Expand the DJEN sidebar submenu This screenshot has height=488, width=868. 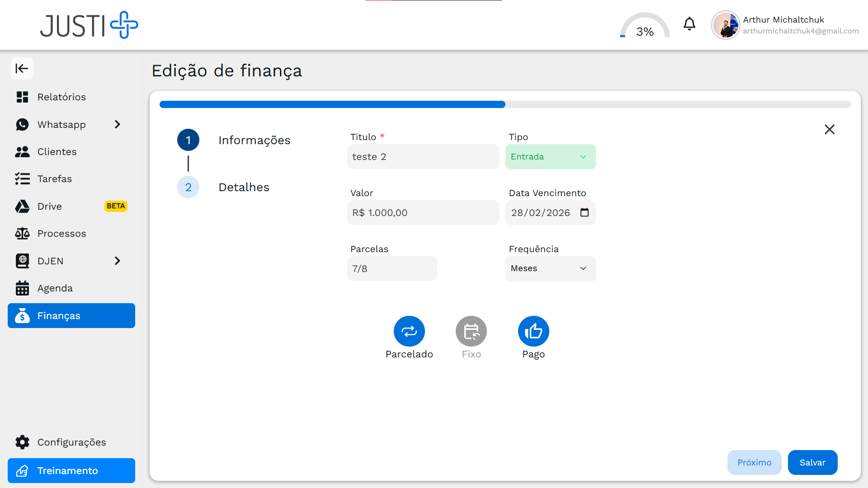pos(50,261)
